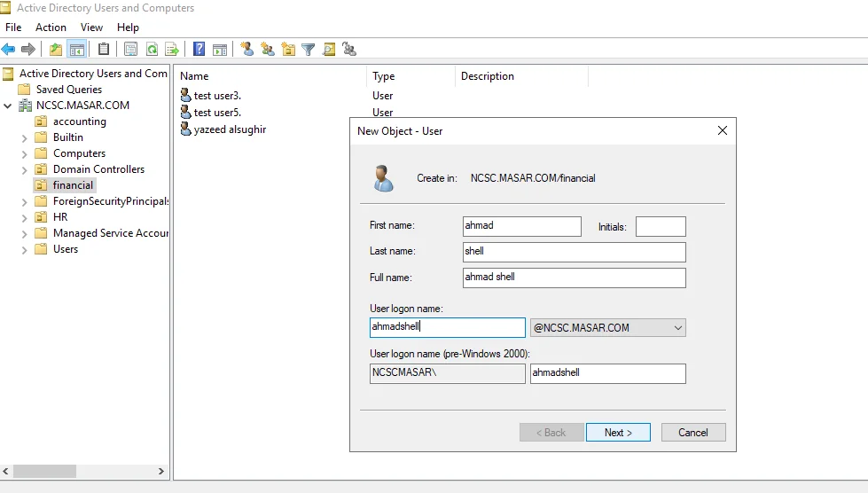Click Create new organizational unit icon
The height and width of the screenshot is (493, 868).
click(288, 50)
